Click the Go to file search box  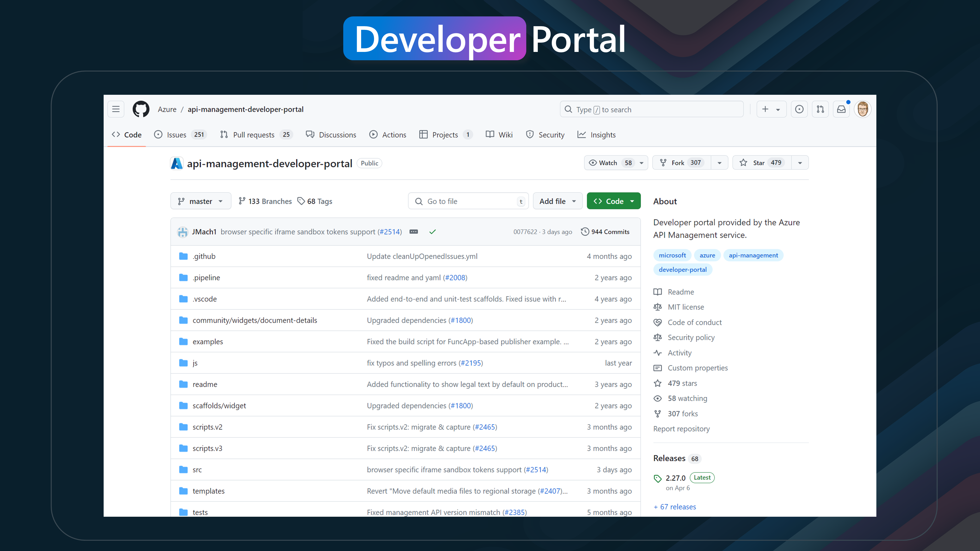pos(468,201)
